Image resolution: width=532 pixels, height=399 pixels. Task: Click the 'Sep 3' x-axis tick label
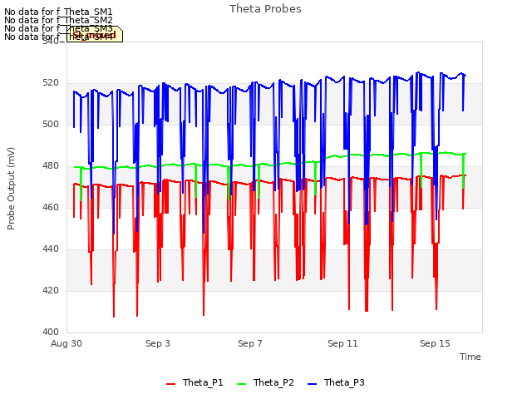158,343
